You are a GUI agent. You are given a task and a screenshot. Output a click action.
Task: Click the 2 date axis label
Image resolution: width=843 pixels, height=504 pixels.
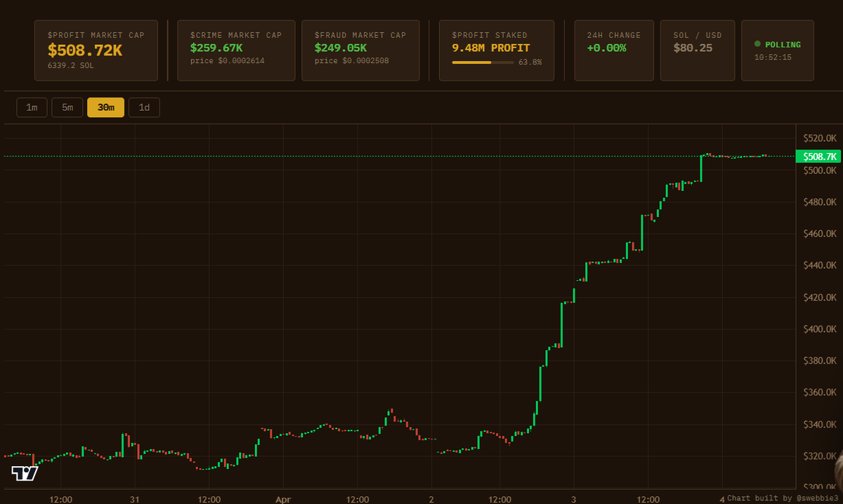tap(431, 500)
